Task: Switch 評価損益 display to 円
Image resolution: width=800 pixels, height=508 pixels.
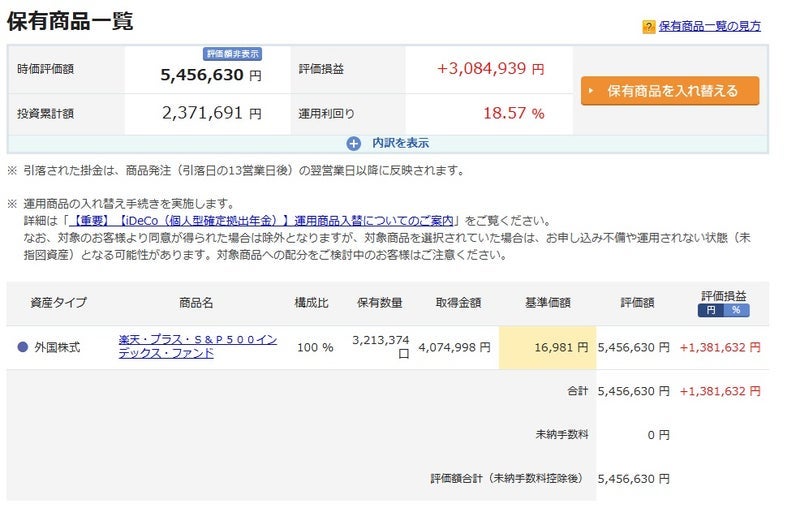Action: pyautogui.click(x=711, y=310)
